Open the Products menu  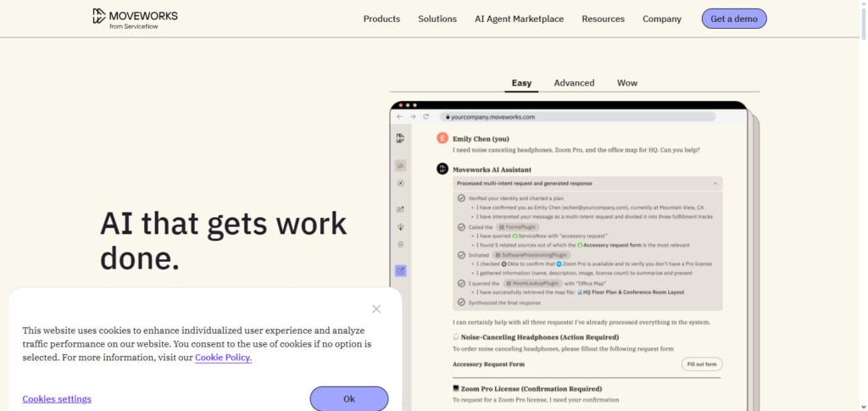[x=381, y=19]
